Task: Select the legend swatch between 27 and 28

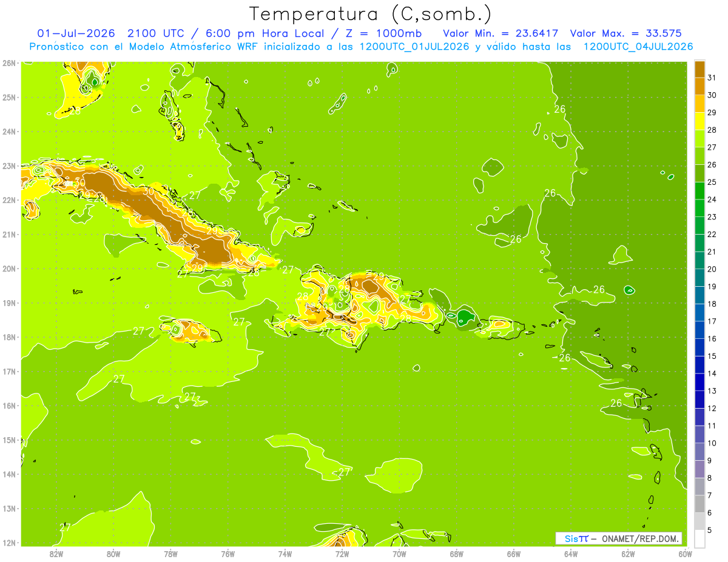Action: [x=699, y=139]
